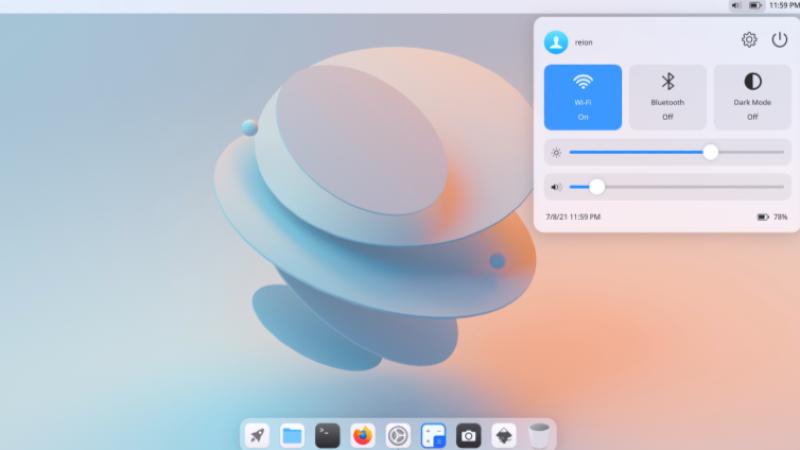Launch the Calculator app from the dock

coord(433,435)
